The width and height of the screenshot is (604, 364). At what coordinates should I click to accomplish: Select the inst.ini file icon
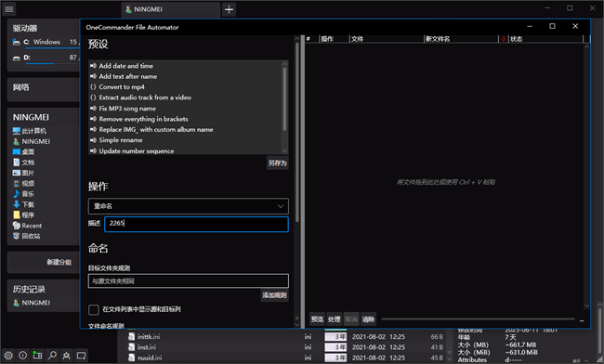pyautogui.click(x=131, y=347)
